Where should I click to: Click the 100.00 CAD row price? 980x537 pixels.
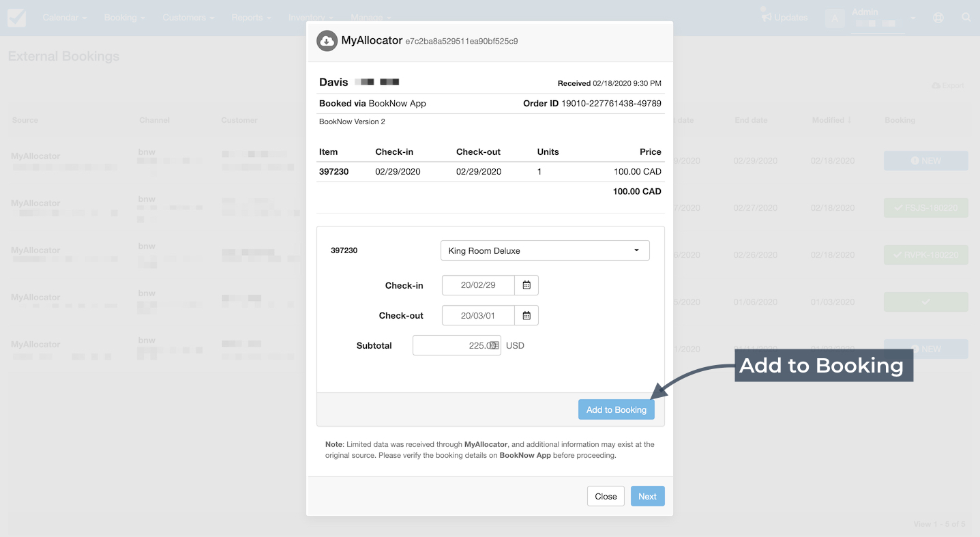pos(638,171)
